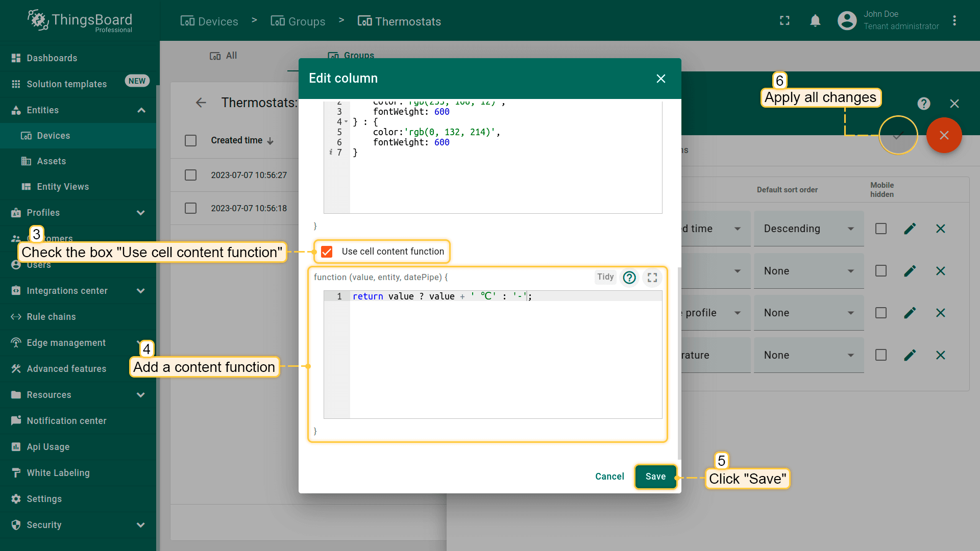Edit the Descending sort order column row
Screen dimensions: 980x551
[x=910, y=229]
